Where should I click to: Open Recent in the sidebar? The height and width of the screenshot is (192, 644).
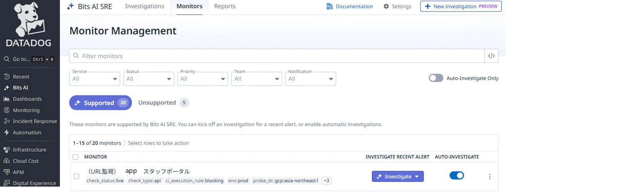pos(21,77)
